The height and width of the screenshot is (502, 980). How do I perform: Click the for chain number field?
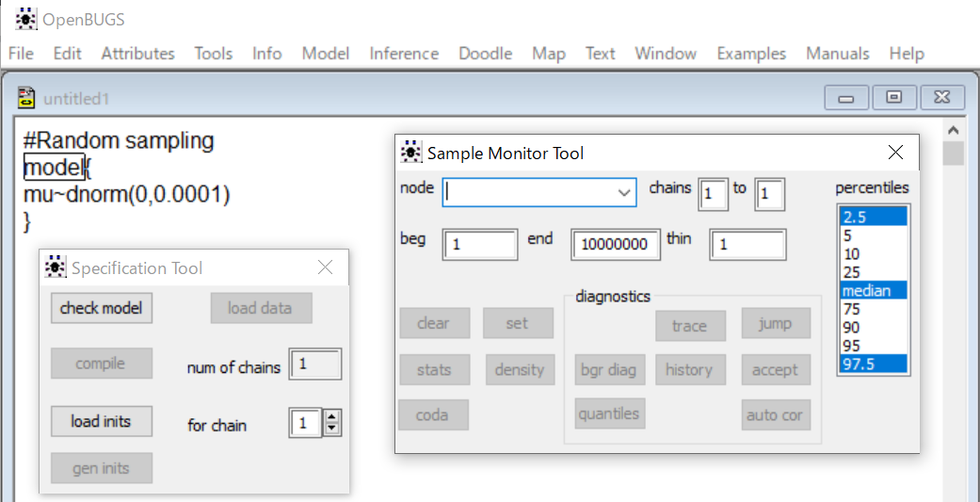(x=305, y=423)
